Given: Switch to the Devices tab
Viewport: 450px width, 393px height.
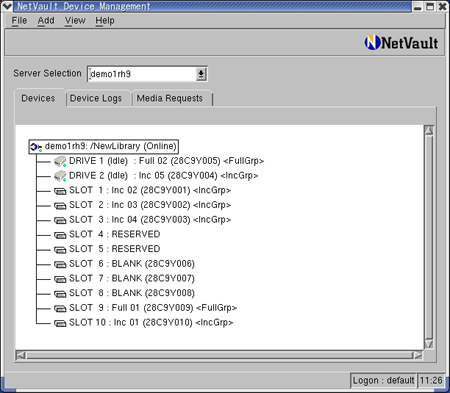Looking at the screenshot, I should pos(38,98).
